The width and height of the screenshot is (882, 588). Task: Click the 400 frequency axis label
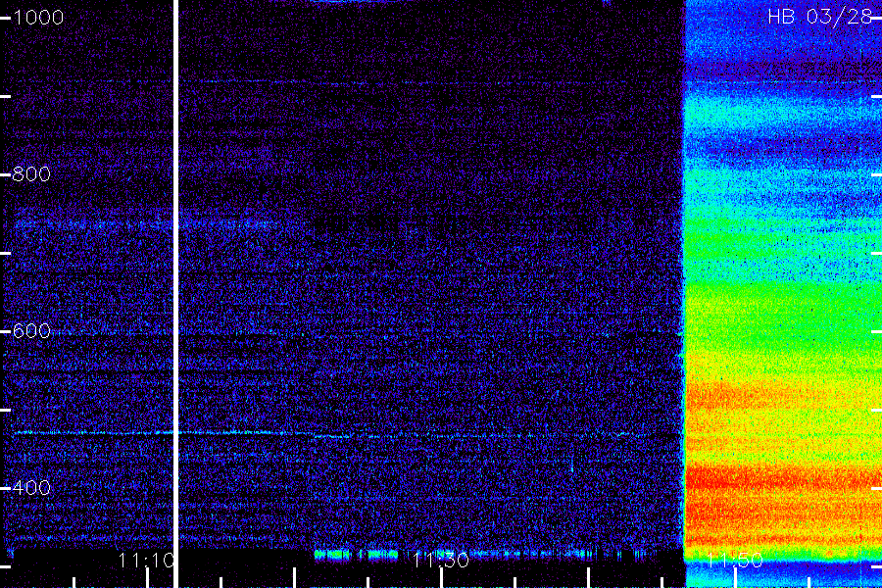[x=31, y=487]
